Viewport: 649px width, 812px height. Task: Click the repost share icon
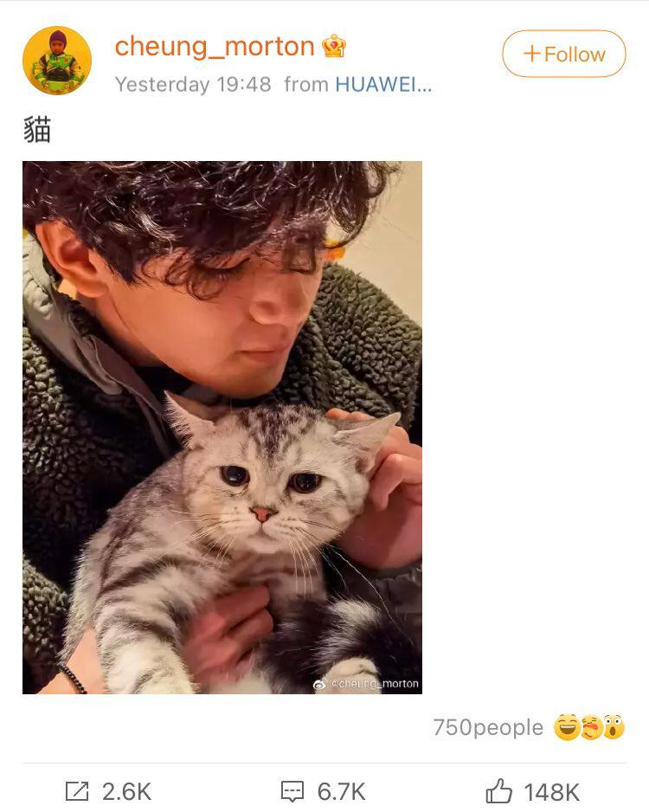77,791
